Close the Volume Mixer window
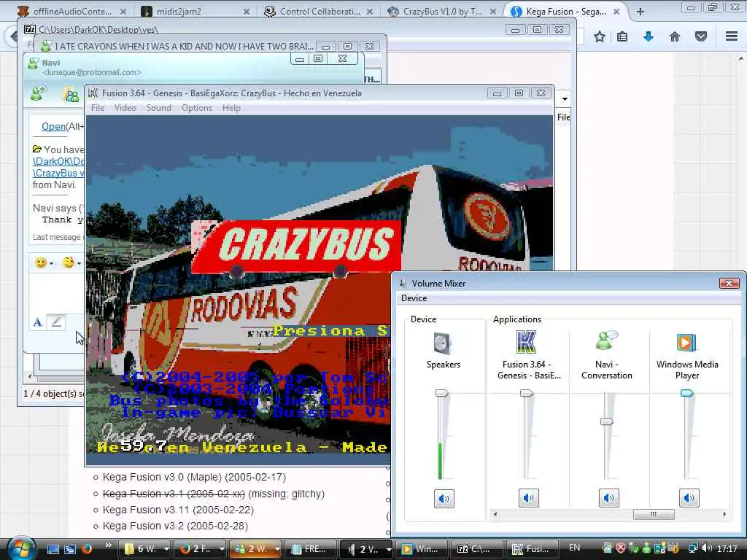The image size is (747, 560). click(x=729, y=284)
